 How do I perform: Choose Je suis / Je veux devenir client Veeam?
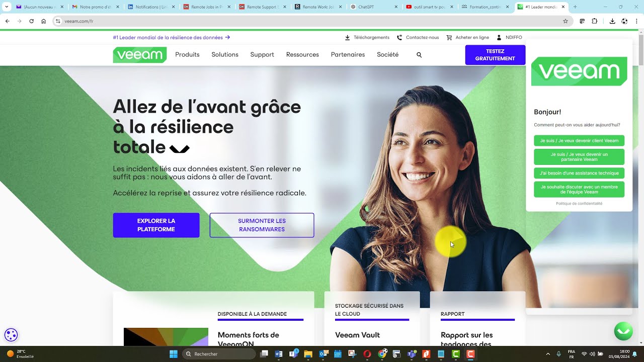click(x=579, y=141)
